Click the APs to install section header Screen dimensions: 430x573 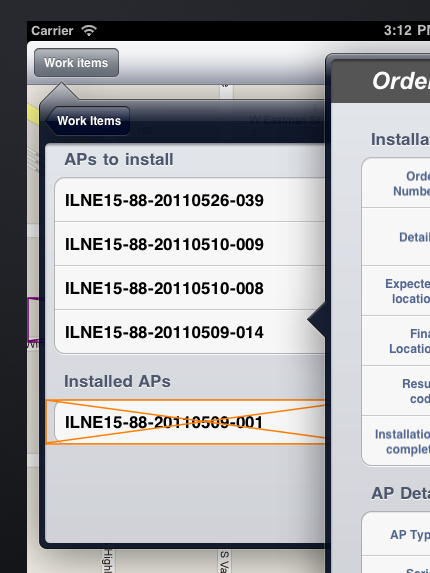tap(119, 159)
